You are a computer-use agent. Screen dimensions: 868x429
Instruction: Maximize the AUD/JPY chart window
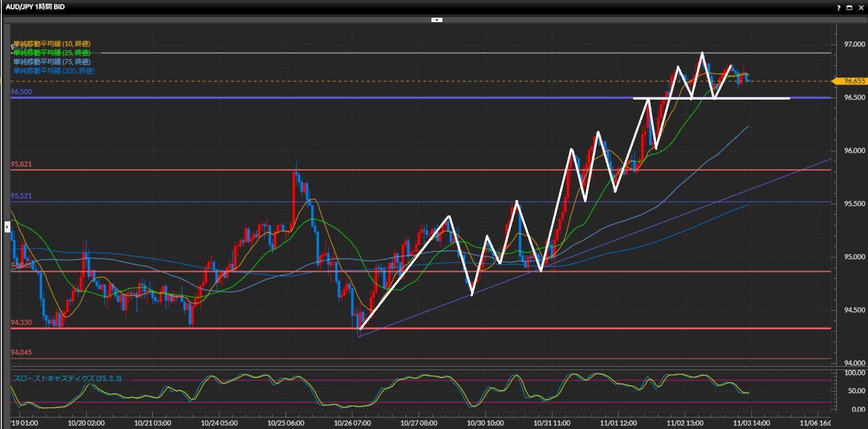click(849, 8)
